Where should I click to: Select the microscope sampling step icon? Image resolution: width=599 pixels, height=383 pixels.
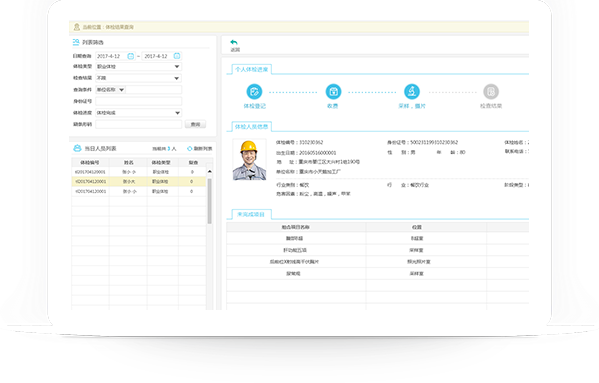(412, 92)
